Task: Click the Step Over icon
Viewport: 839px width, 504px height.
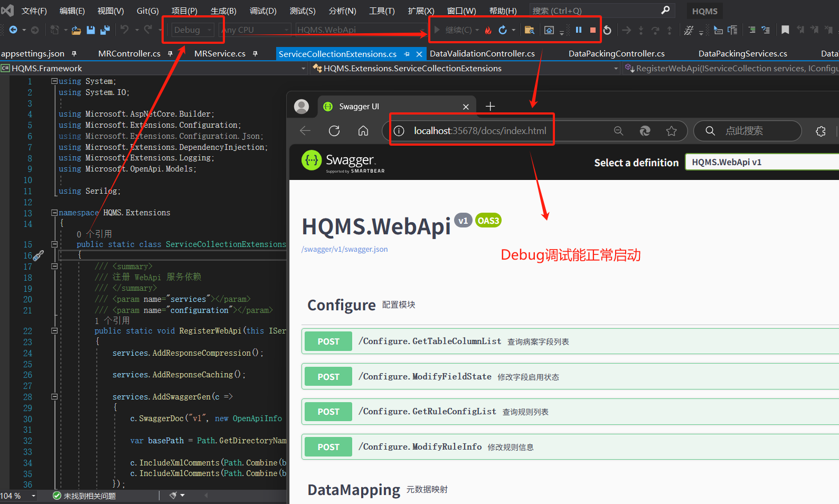Action: 655,30
